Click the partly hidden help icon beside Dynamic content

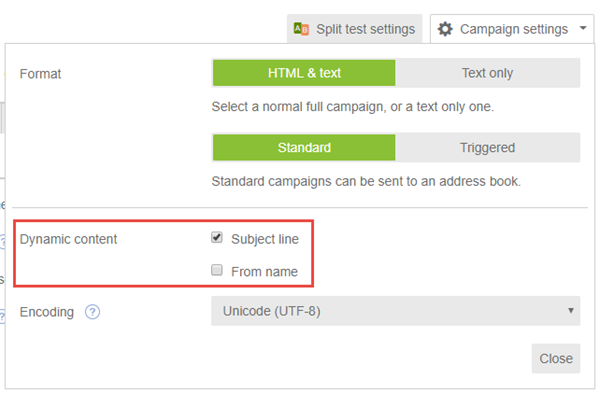pos(2,242)
